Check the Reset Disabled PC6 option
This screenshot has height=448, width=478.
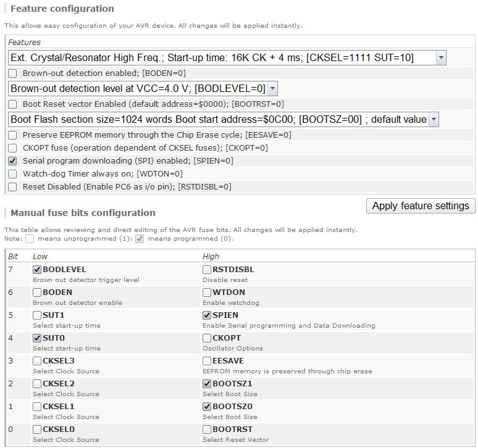click(12, 186)
